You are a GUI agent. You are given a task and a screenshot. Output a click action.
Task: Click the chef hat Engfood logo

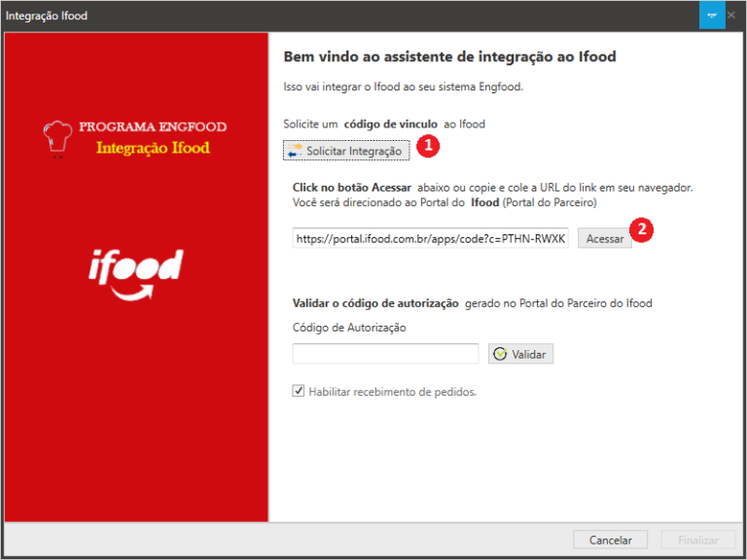click(58, 138)
